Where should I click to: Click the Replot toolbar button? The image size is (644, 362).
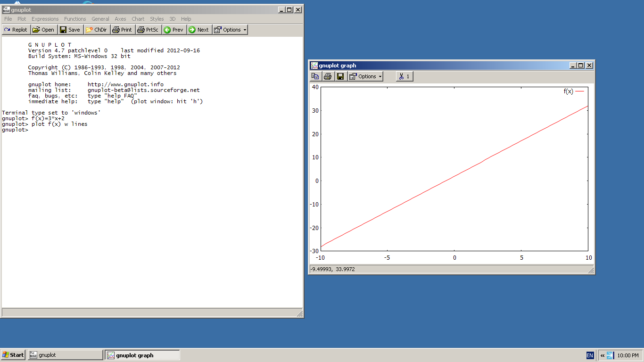[16, 30]
